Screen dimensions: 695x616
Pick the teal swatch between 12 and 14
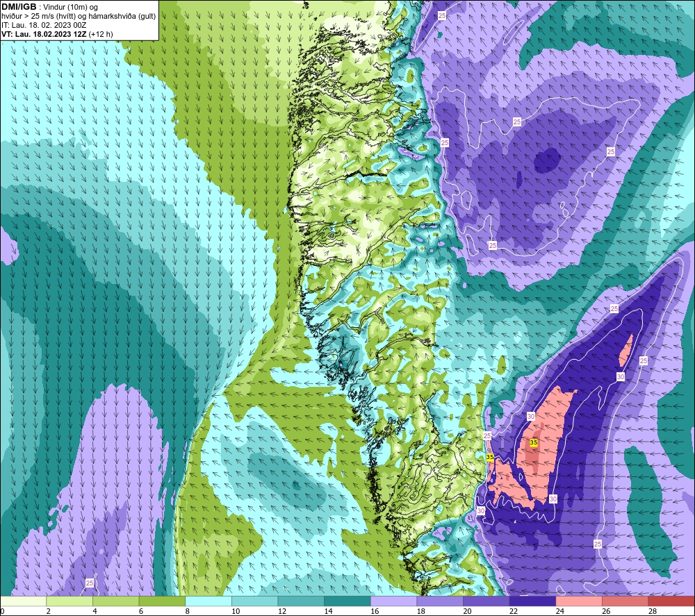pyautogui.click(x=301, y=601)
